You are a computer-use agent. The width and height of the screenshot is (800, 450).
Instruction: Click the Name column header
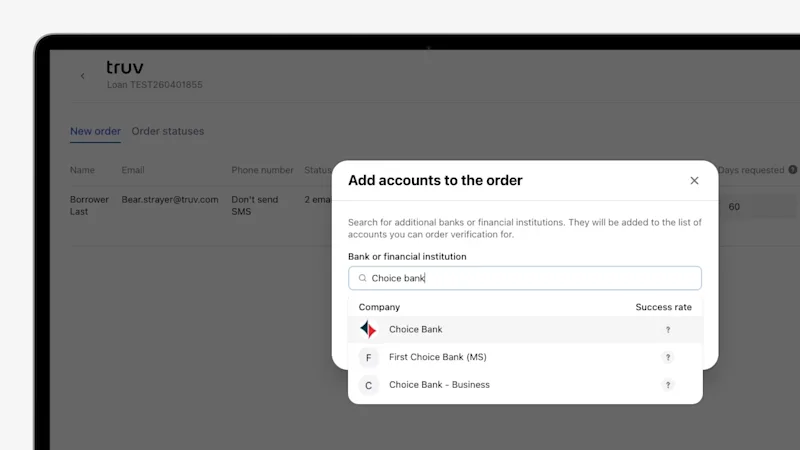pyautogui.click(x=82, y=170)
